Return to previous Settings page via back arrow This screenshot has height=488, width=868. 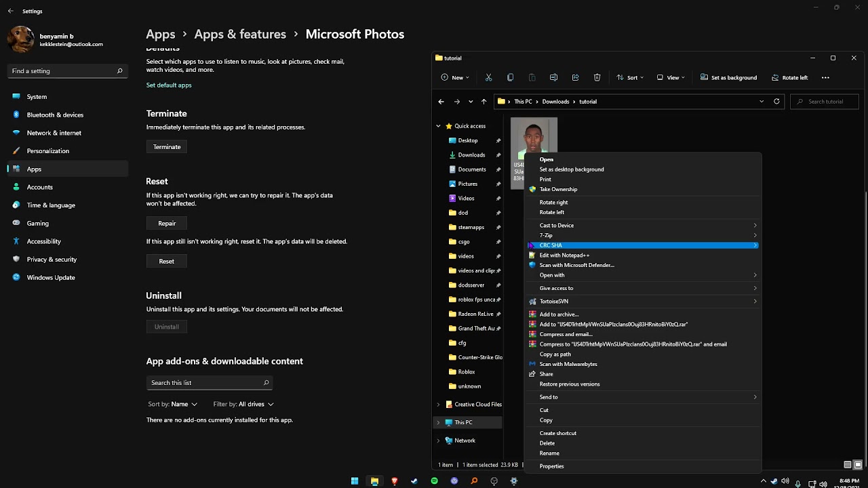coord(10,11)
